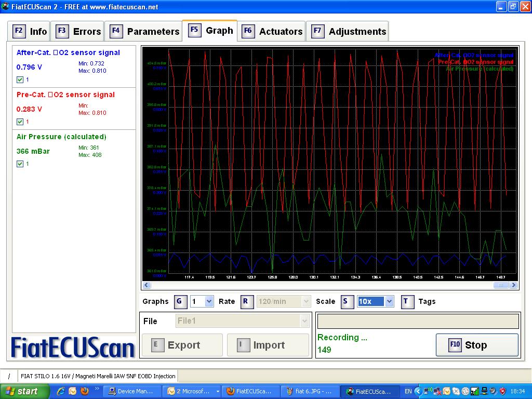This screenshot has height=399, width=532.
Task: Click the E key icon on Export
Action: pyautogui.click(x=157, y=345)
